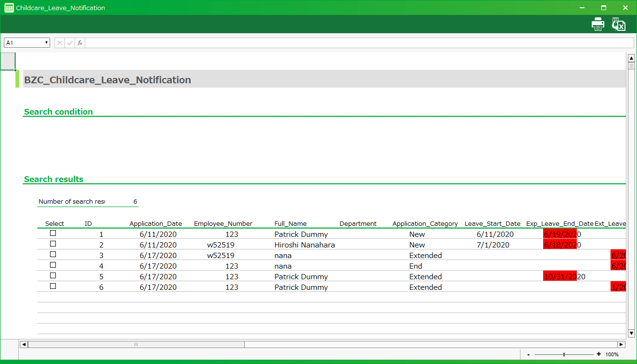
Task: Check the Select box for ID 1
Action: 53,233
